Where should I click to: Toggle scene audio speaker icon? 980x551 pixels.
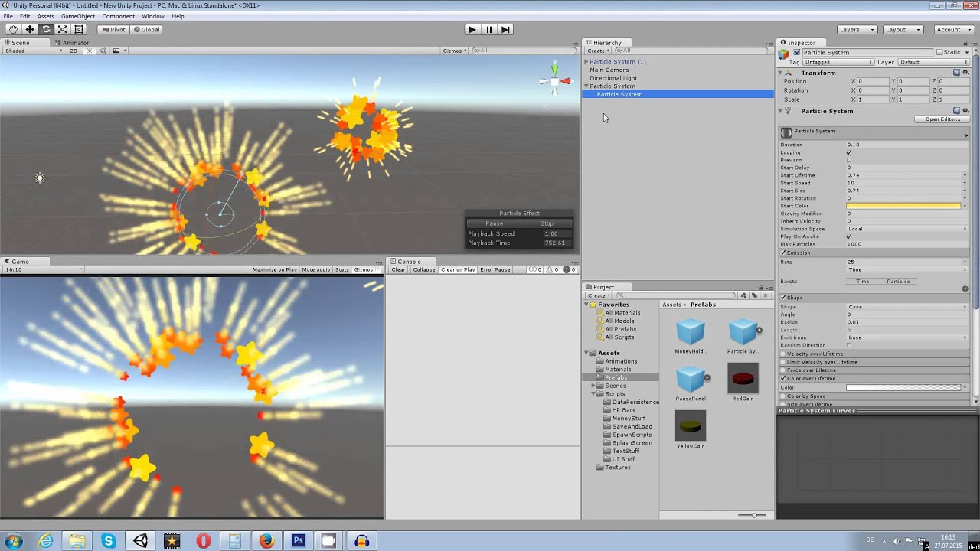pyautogui.click(x=103, y=51)
